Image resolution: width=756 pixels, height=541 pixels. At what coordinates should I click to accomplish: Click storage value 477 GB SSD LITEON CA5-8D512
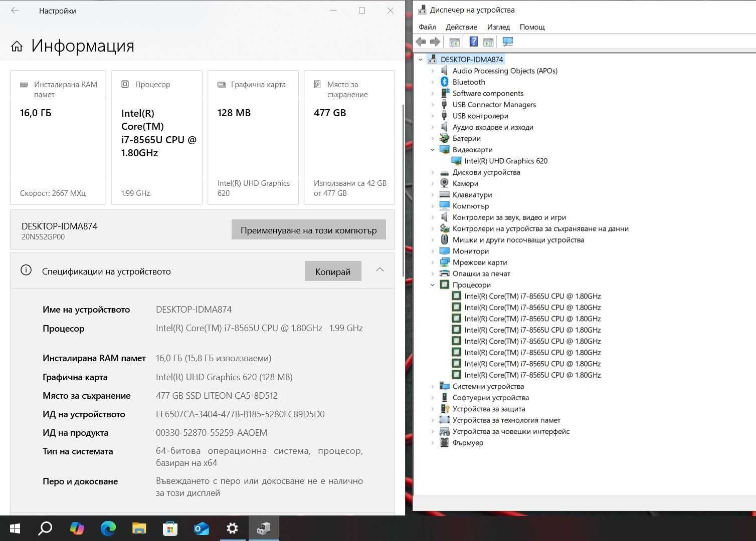click(x=217, y=396)
